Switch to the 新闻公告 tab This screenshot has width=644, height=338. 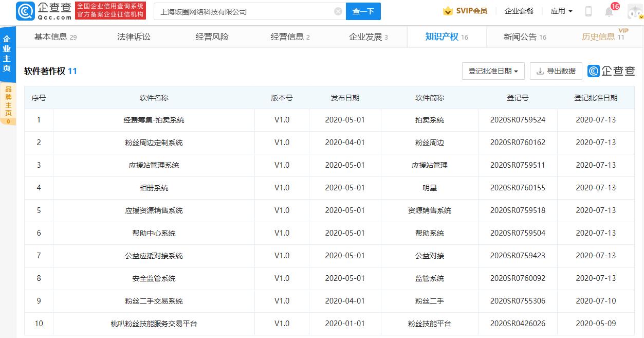tap(521, 36)
